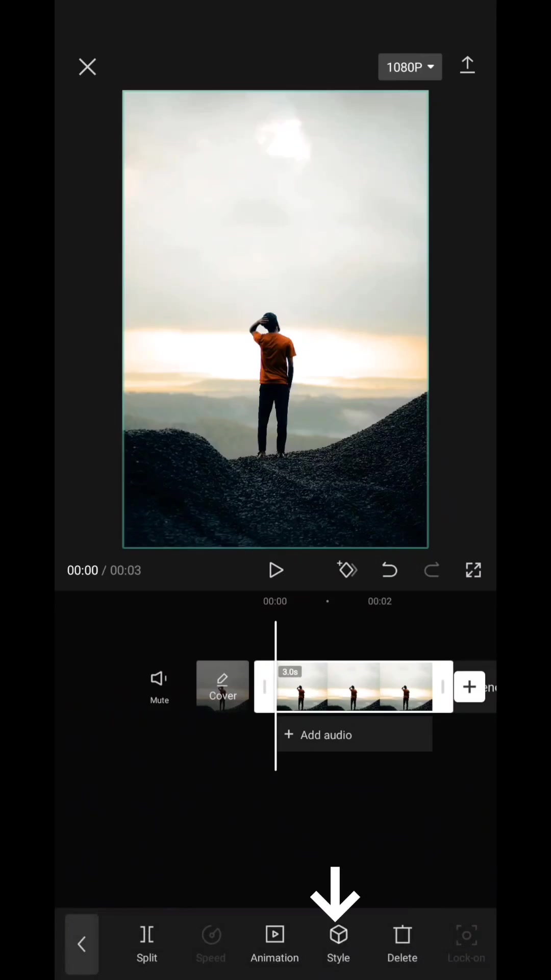Viewport: 551px width, 980px height.
Task: Mute the clip audio
Action: point(159,687)
